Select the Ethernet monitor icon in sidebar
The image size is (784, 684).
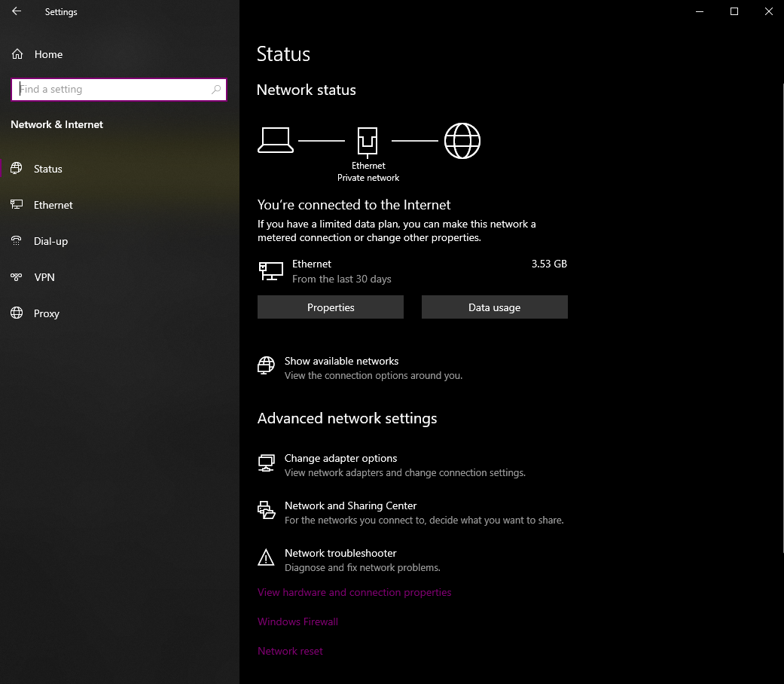(17, 204)
